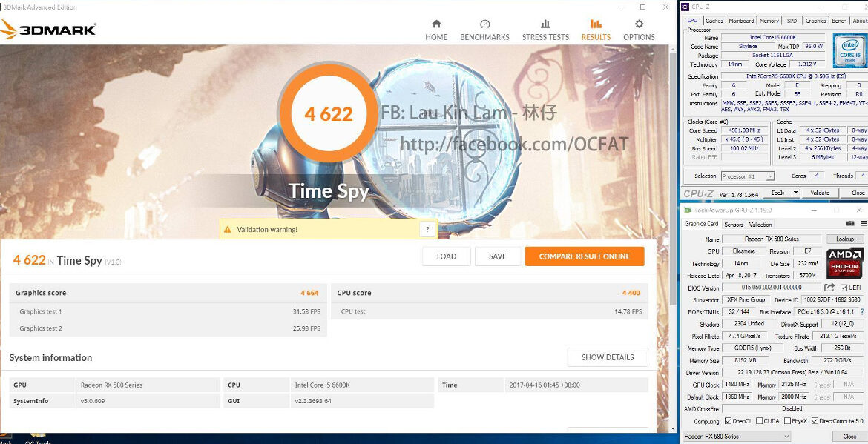This screenshot has width=868, height=444.
Task: Click COMPARE RESULT ONLINE button
Action: (584, 256)
